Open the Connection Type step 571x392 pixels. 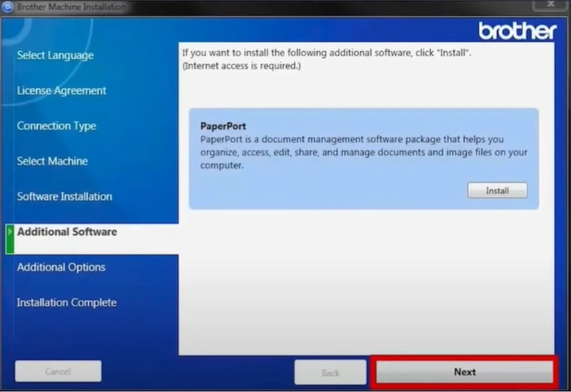[x=56, y=126]
